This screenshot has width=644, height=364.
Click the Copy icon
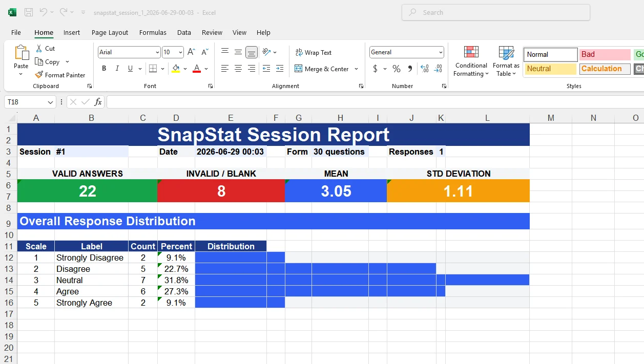click(39, 62)
